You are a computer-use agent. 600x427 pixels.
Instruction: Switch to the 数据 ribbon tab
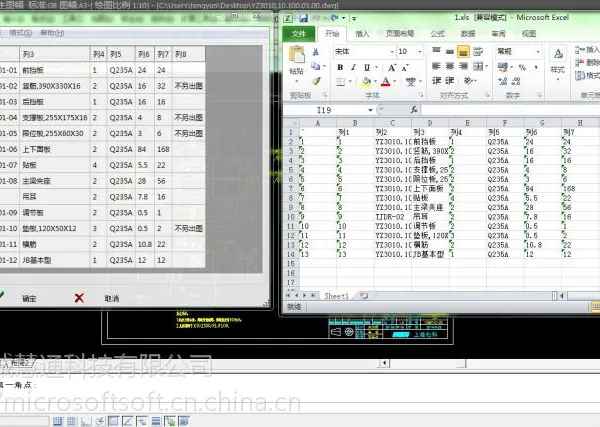pos(468,34)
